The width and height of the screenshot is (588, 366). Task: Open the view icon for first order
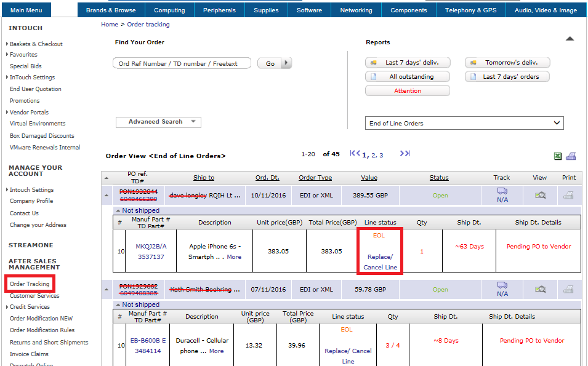tap(540, 195)
